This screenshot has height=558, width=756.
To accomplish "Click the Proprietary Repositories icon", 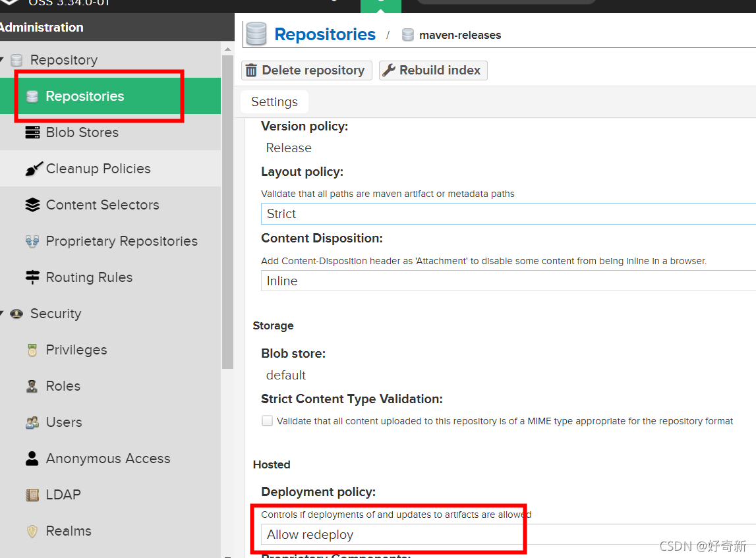I will coord(32,240).
